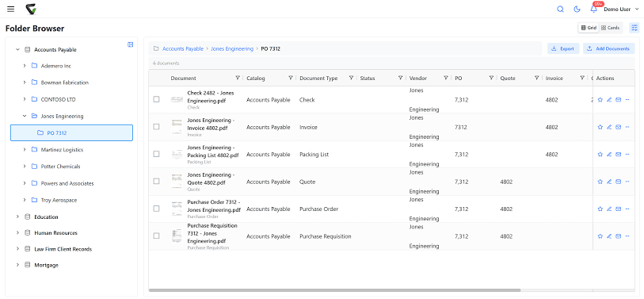Toggle dark mode moon icon
The height and width of the screenshot is (299, 644).
tap(577, 9)
